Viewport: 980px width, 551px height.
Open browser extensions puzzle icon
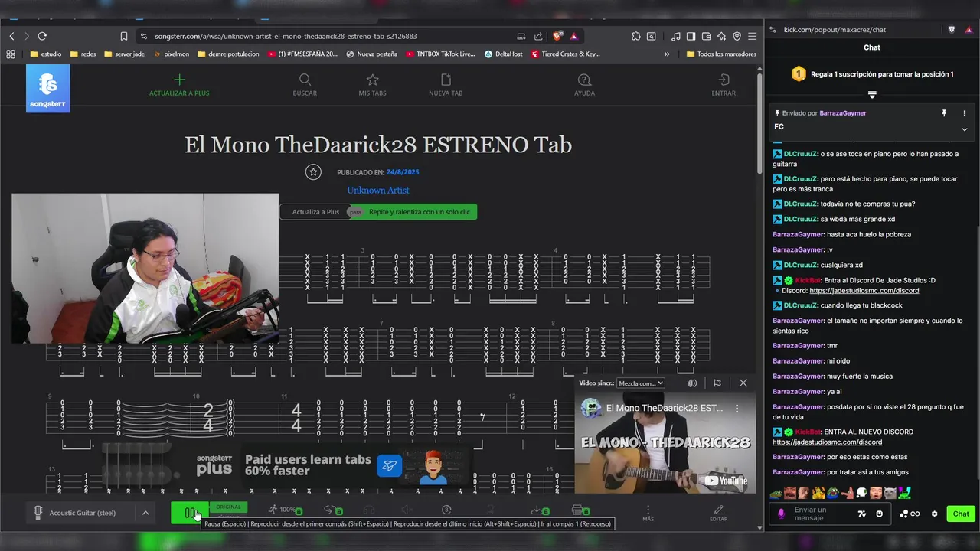636,36
